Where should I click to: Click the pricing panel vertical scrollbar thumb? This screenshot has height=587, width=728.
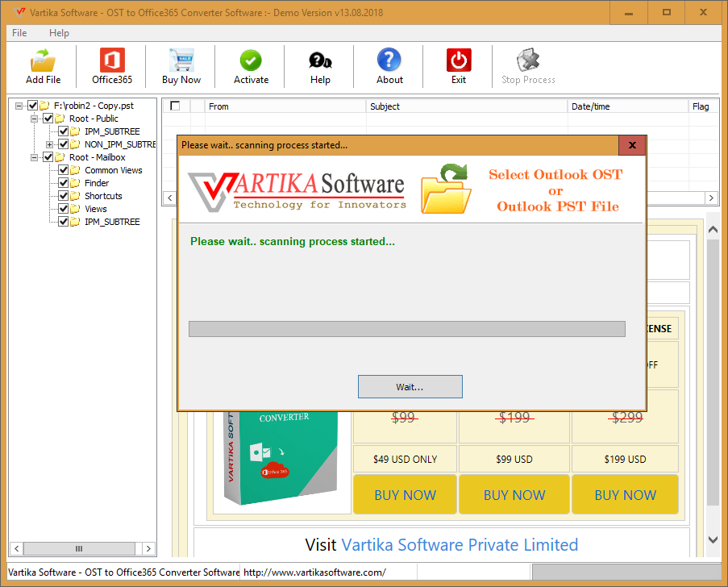pyautogui.click(x=713, y=373)
